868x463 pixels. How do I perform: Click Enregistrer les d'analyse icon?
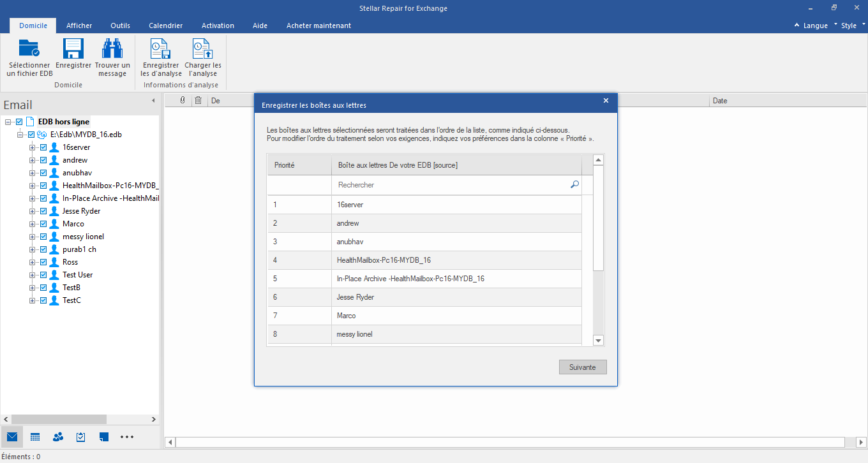point(160,48)
